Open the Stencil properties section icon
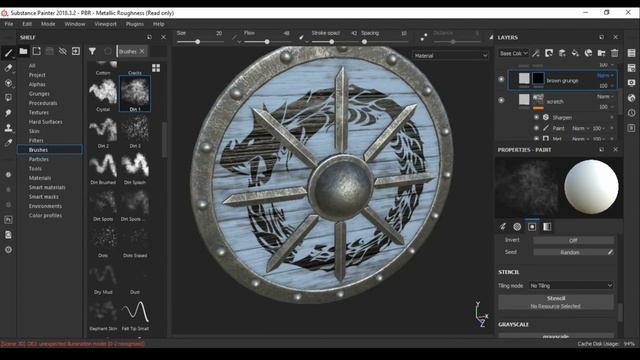Screen dimensions: 640x360 532,227
